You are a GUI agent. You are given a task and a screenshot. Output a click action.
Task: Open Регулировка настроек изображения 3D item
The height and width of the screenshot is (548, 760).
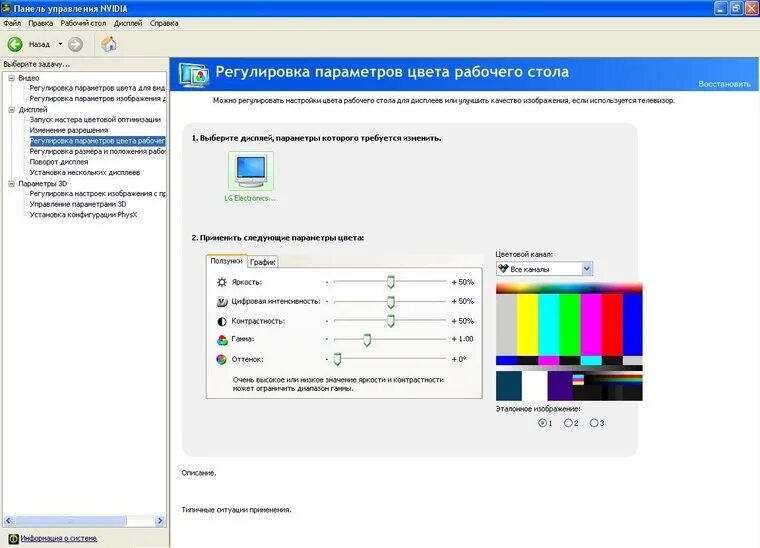tap(97, 194)
